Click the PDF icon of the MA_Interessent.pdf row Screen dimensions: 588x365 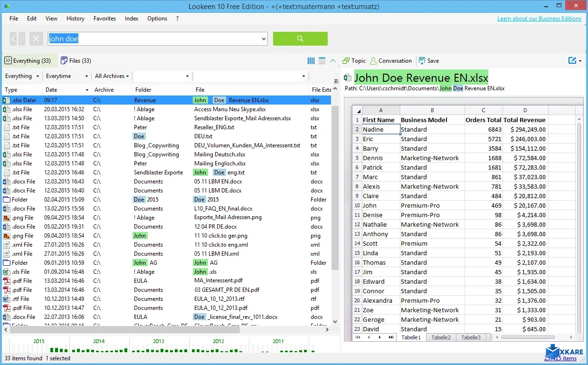click(7, 281)
